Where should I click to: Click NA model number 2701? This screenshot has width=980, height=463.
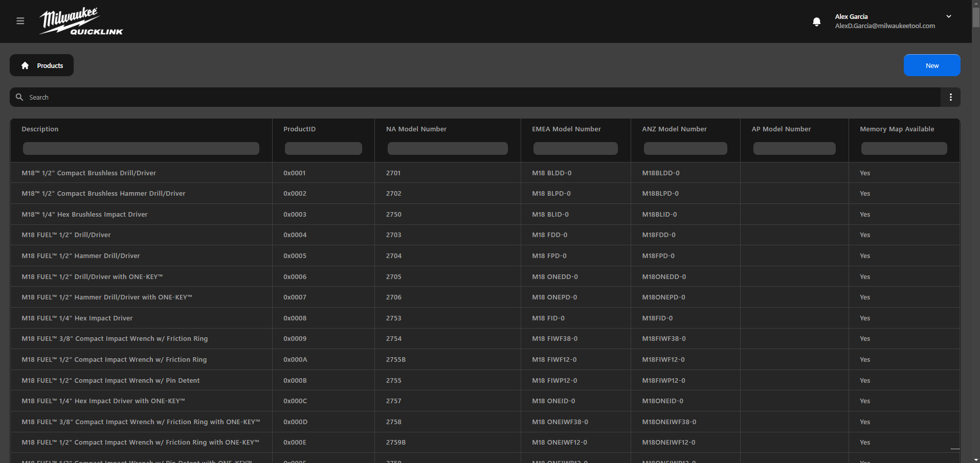point(393,173)
